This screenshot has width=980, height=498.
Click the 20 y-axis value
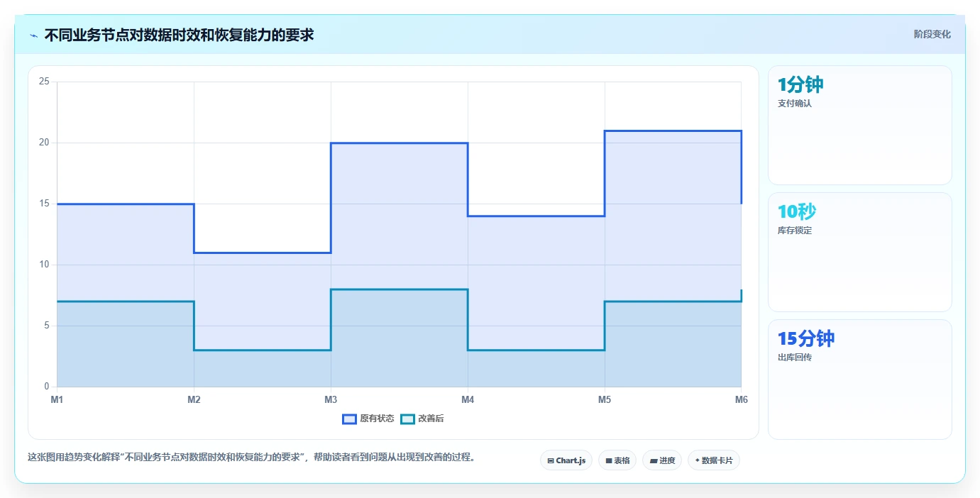[44, 143]
